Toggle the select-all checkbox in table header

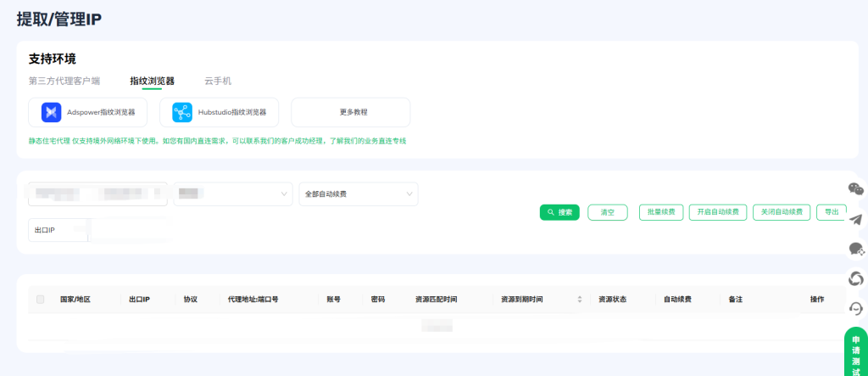(40, 300)
